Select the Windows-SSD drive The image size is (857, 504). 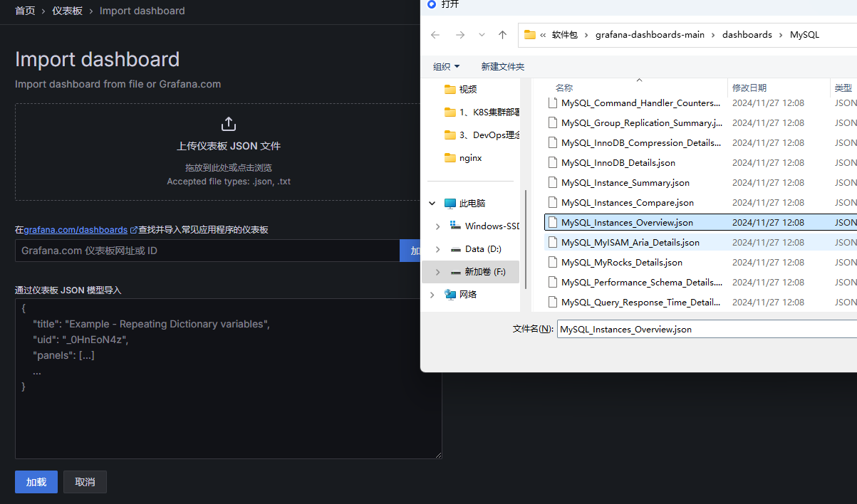[x=484, y=226]
